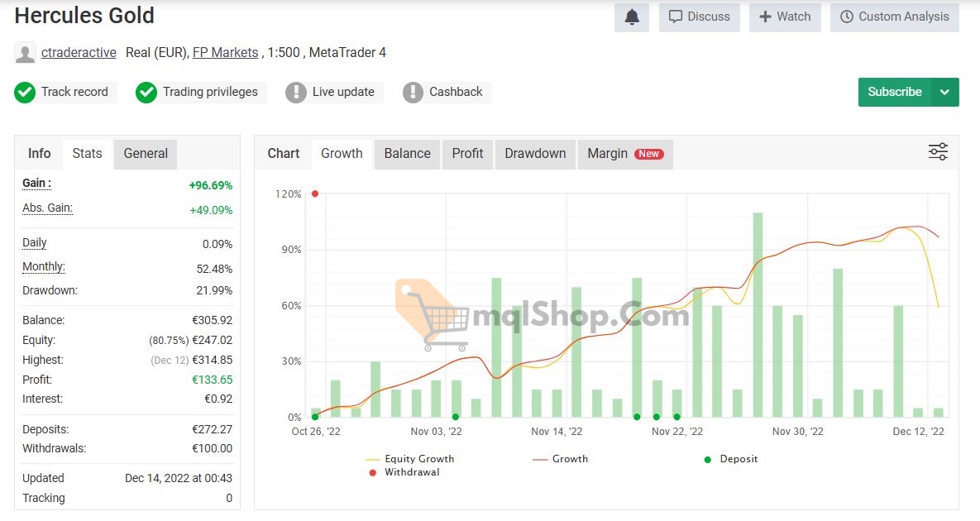The height and width of the screenshot is (521, 980).
Task: Toggle Growth series in chart legend
Action: (561, 459)
